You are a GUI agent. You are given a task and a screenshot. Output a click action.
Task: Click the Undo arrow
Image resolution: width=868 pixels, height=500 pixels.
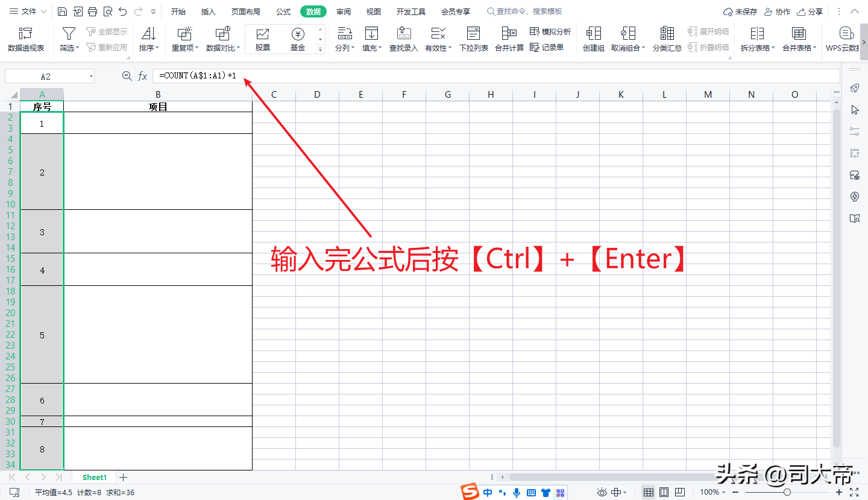coord(123,11)
